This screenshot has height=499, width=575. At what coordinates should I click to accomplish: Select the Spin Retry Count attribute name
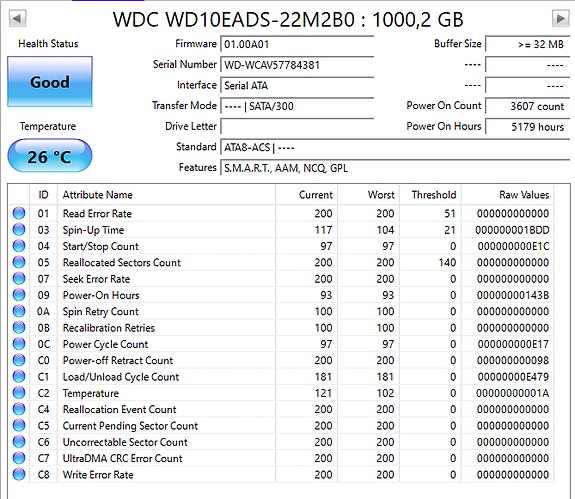pos(100,311)
